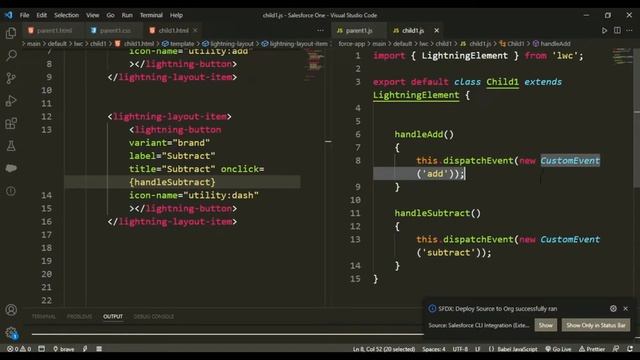The width and height of the screenshot is (640, 360).
Task: Open the Salesforce cloud icon view
Action: coord(11,168)
